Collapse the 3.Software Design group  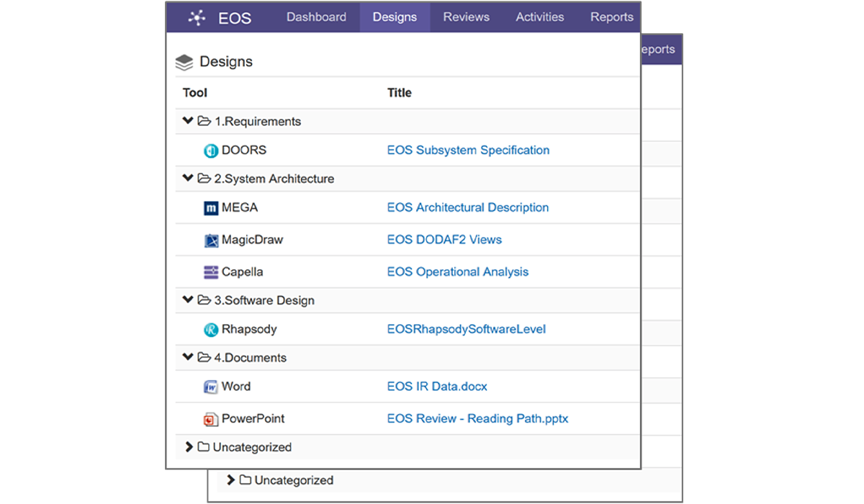pos(188,300)
